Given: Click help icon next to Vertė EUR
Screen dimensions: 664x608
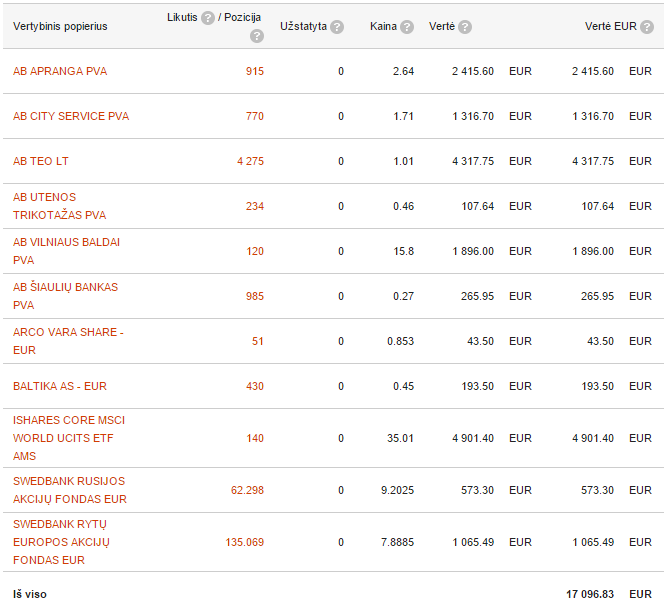Looking at the screenshot, I should 647,27.
